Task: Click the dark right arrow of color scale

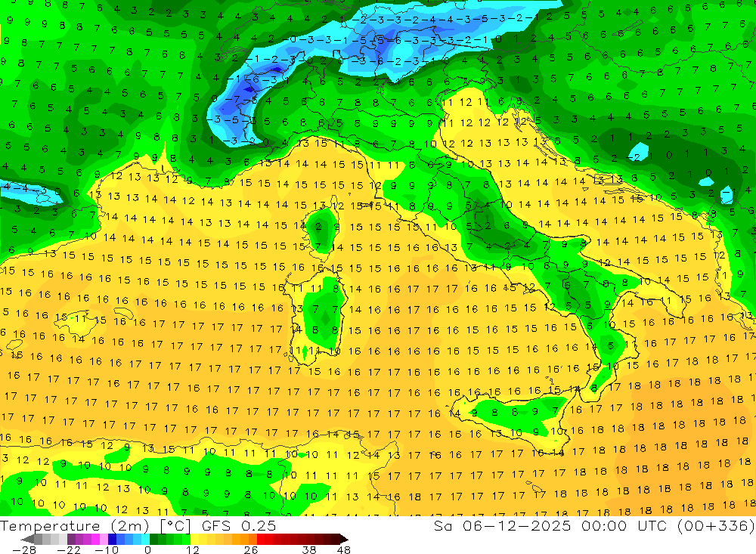Action: [x=344, y=539]
